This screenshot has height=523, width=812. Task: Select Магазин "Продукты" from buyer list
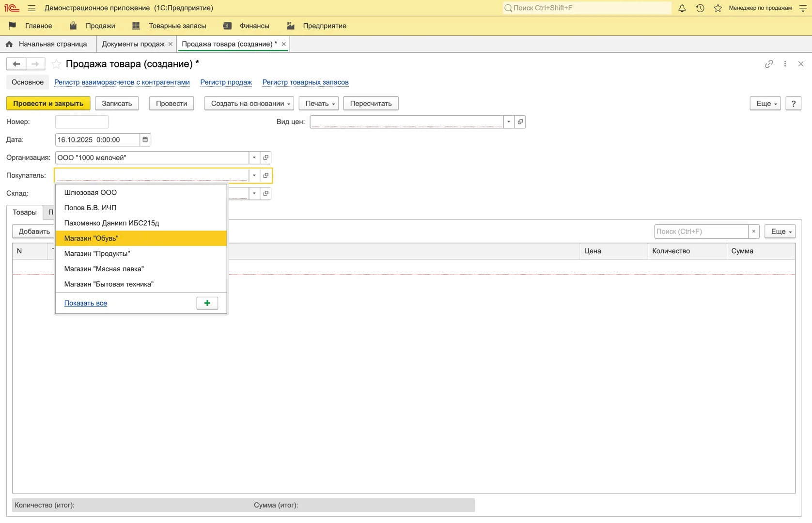pos(97,253)
